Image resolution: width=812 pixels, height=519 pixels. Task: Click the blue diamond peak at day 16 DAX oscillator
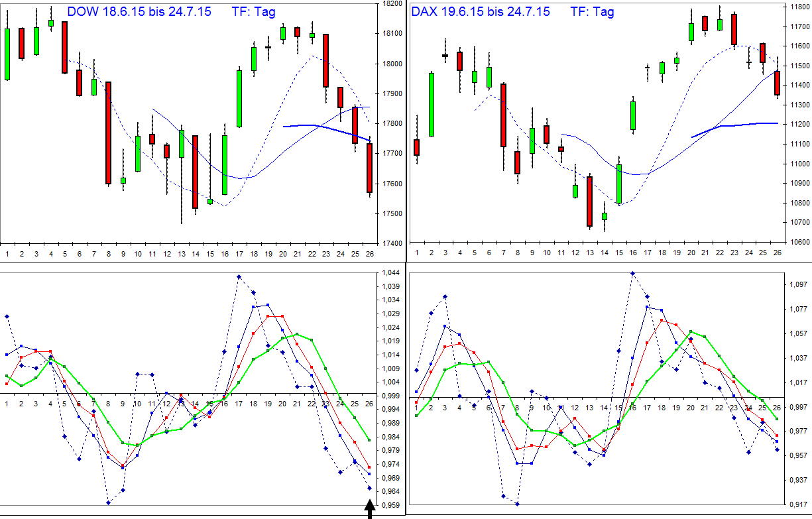(x=634, y=272)
